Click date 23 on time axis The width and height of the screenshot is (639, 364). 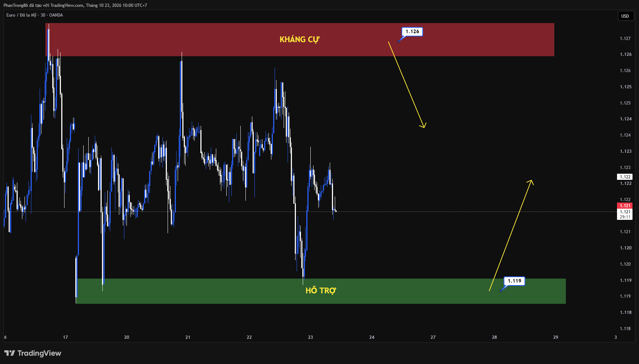click(310, 337)
